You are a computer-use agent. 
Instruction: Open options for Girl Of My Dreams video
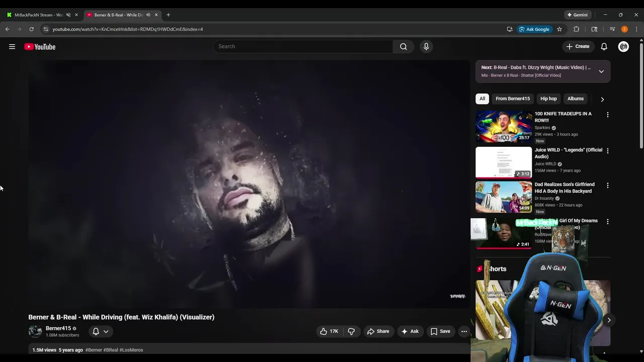pyautogui.click(x=607, y=222)
